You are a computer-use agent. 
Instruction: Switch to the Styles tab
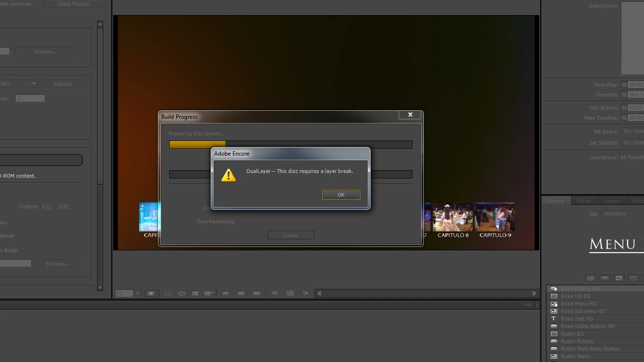584,201
